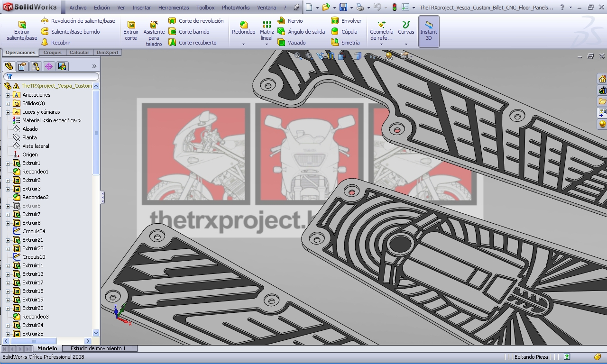Open the Save button dropdown arrow
Viewport: 607px width, 364px height.
pyautogui.click(x=351, y=8)
